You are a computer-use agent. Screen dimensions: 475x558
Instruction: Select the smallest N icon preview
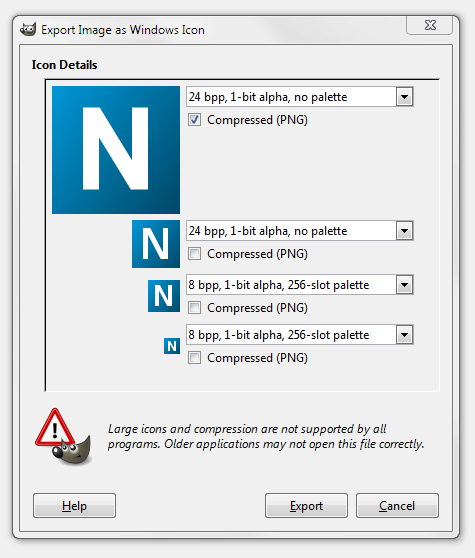[172, 346]
